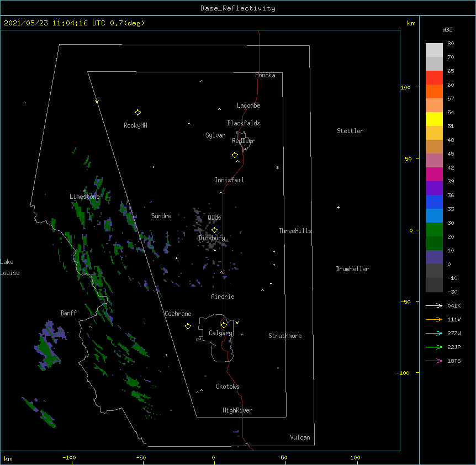Click the Innisfail city label

click(x=229, y=180)
